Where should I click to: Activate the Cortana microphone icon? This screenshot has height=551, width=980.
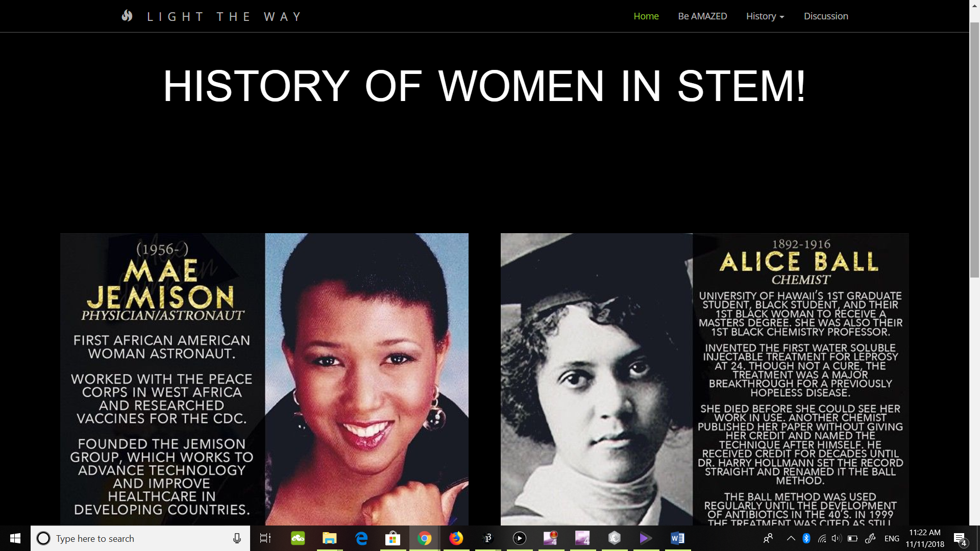[237, 538]
